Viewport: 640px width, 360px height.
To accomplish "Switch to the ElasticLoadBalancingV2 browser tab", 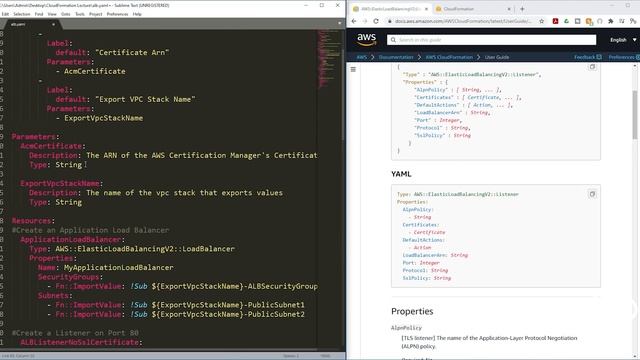I will click(x=391, y=9).
